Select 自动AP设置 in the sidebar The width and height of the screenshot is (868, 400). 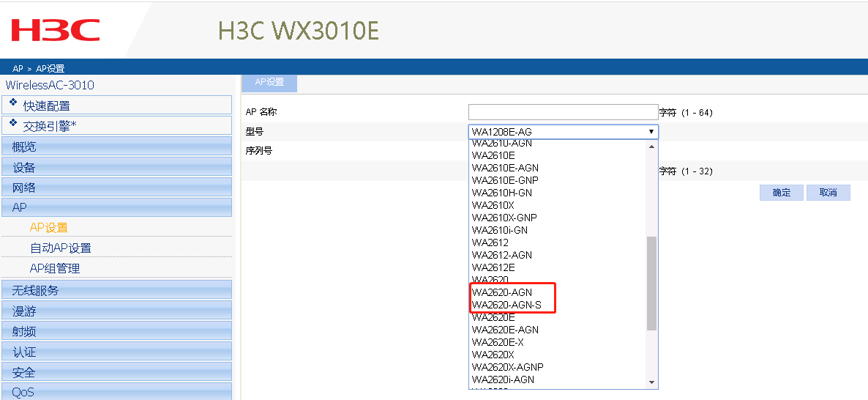[x=60, y=248]
